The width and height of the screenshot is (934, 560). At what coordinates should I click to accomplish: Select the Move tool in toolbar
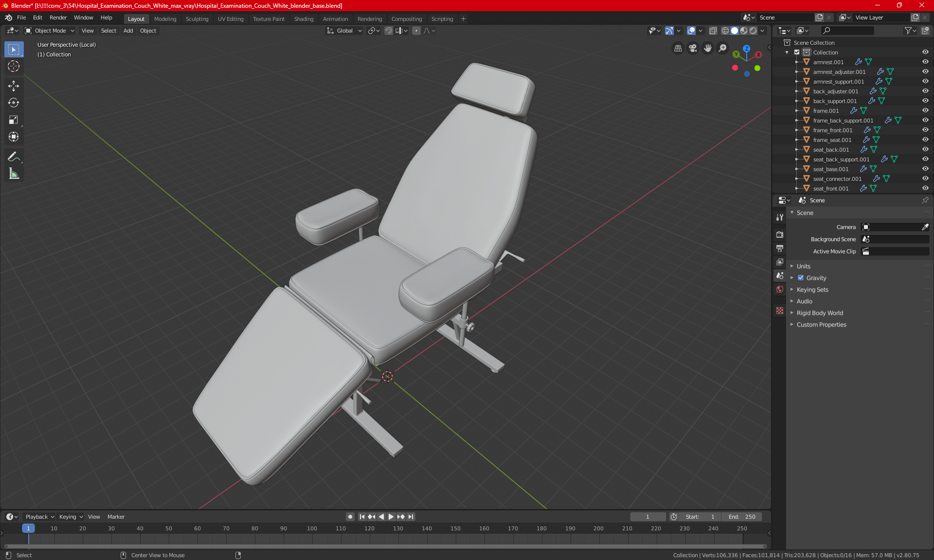[14, 86]
